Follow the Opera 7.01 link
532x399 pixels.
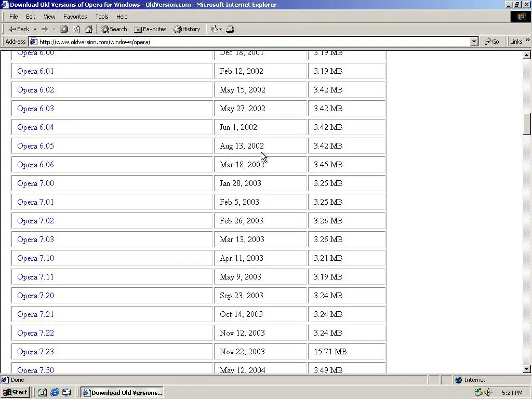tap(35, 202)
